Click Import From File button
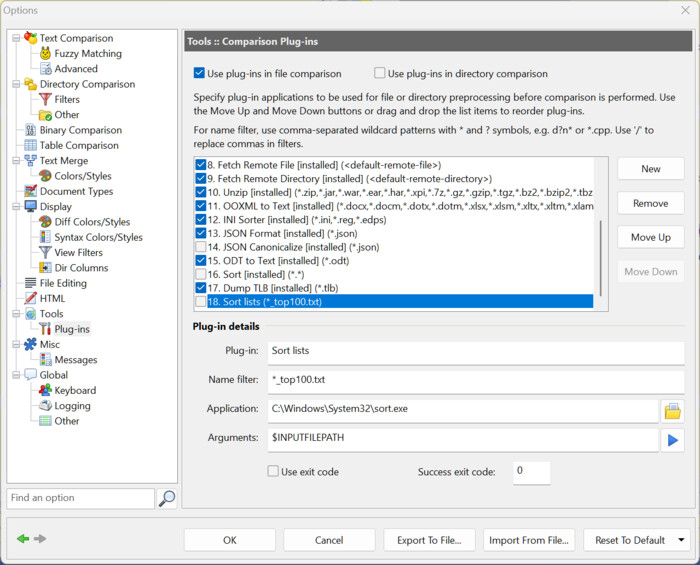700x565 pixels. tap(529, 540)
